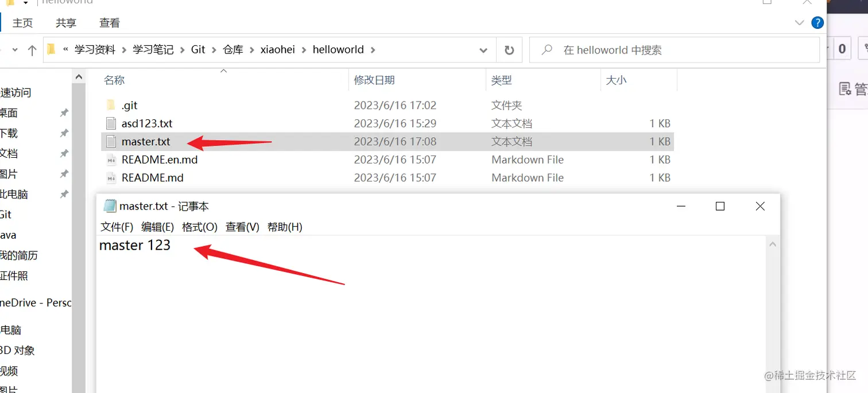The width and height of the screenshot is (868, 393).
Task: Open 证件照 folder in sidebar
Action: click(14, 276)
